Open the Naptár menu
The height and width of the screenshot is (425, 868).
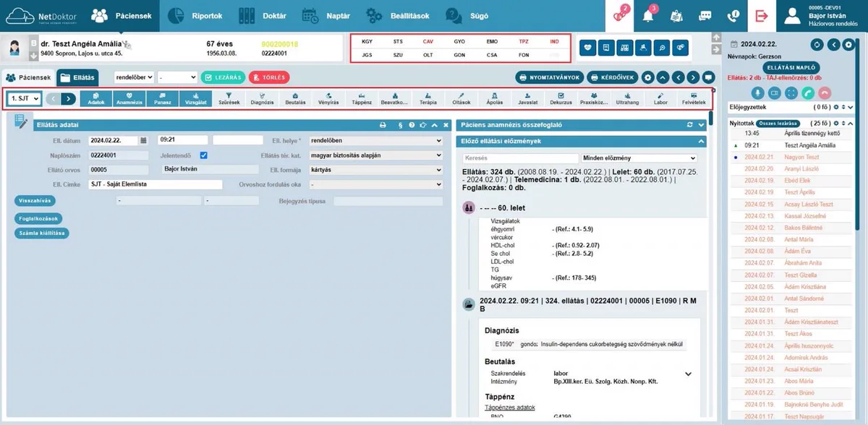[x=326, y=15]
